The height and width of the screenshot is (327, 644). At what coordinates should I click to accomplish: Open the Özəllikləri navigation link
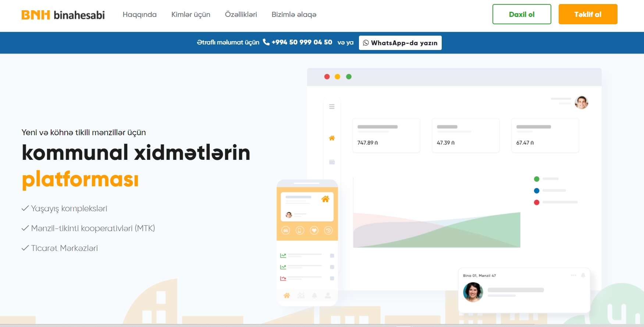coord(241,15)
